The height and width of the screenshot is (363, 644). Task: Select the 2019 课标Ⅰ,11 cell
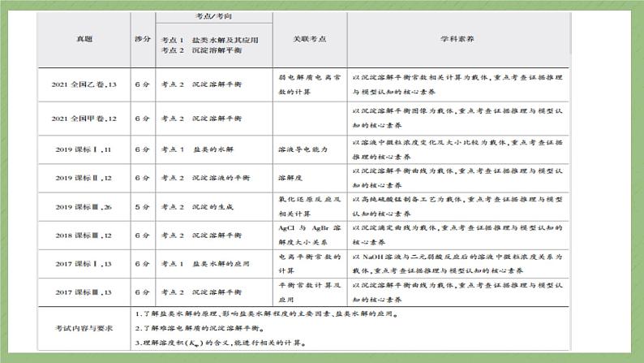[84, 149]
